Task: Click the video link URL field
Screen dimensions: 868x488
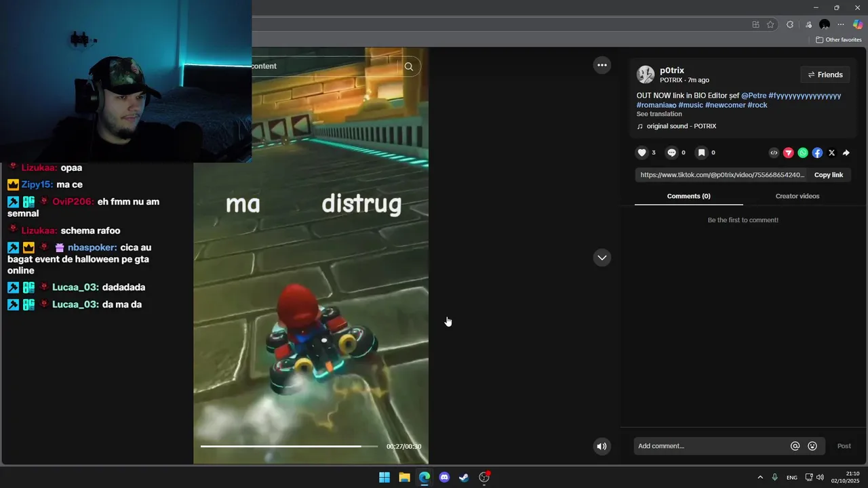Action: [x=722, y=175]
